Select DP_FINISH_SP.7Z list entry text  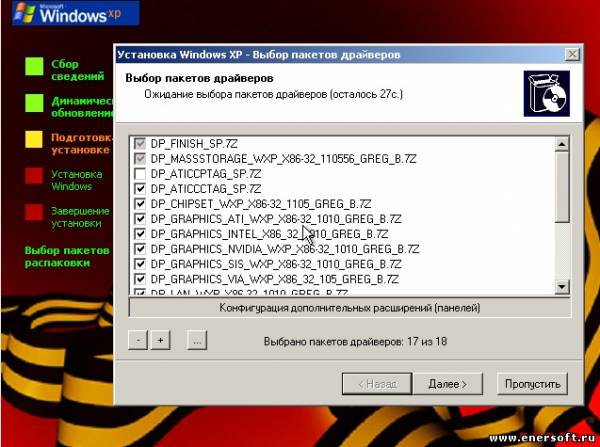click(x=194, y=144)
